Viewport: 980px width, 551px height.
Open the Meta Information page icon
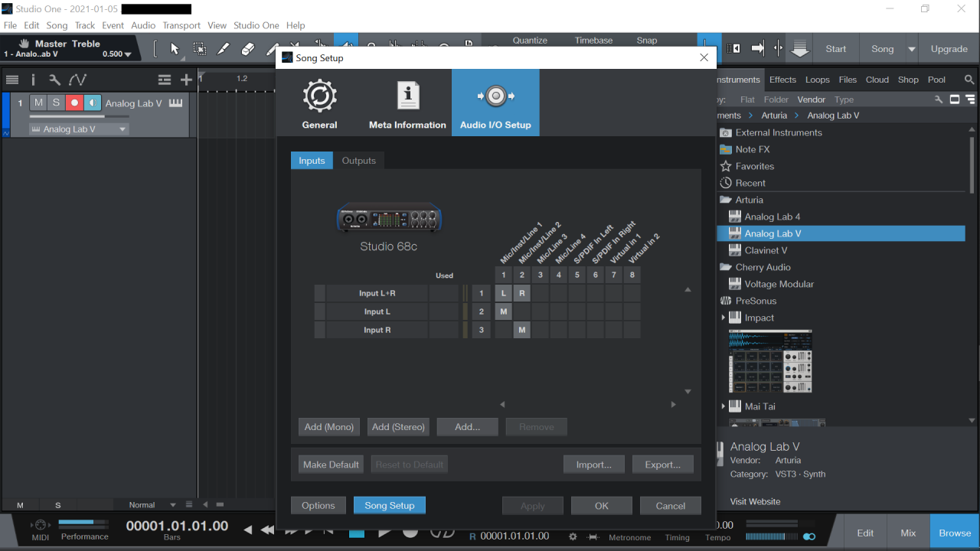(x=407, y=96)
